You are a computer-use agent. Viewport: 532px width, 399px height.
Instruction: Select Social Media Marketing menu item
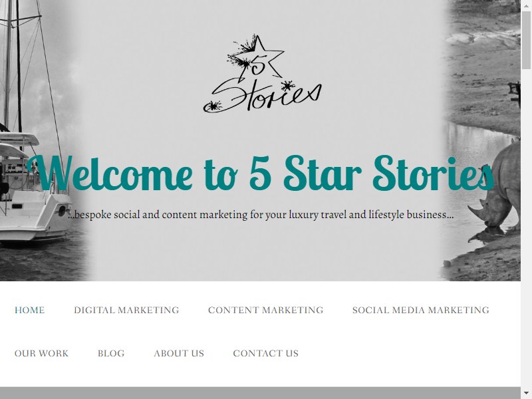pos(421,310)
